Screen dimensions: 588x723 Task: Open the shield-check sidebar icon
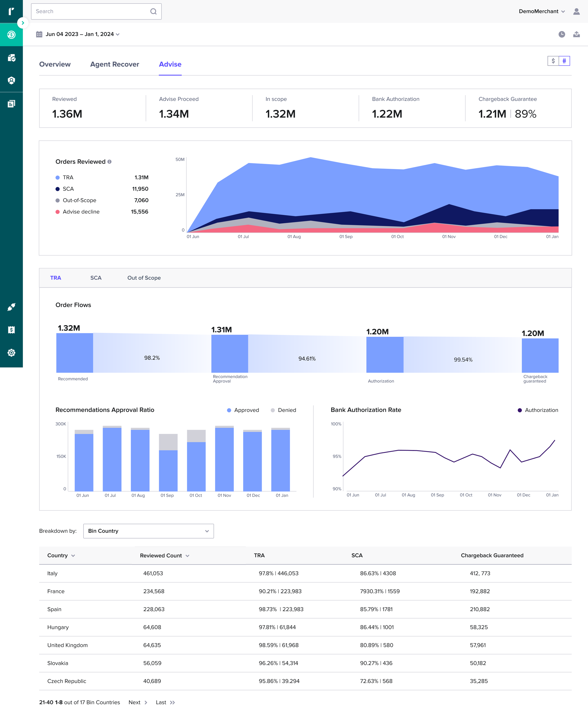coord(11,58)
